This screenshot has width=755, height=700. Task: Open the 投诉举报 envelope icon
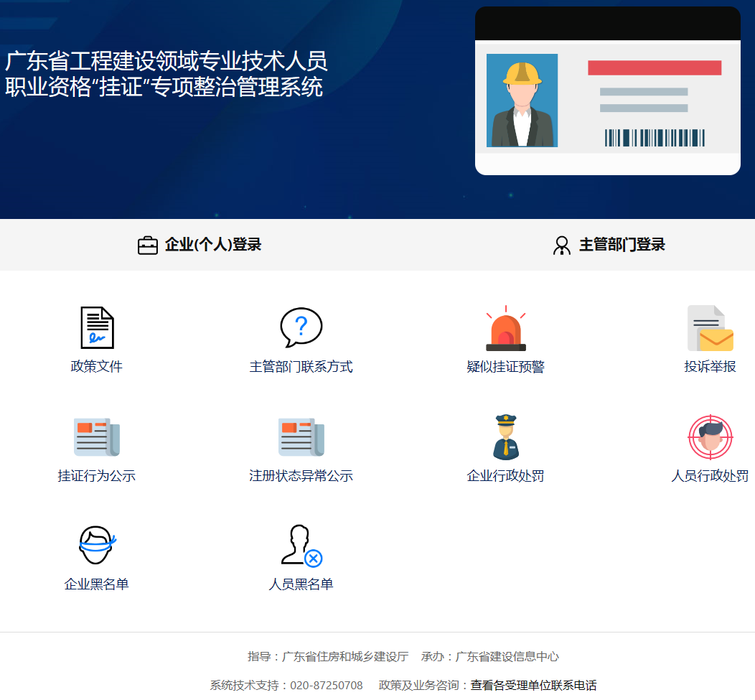(710, 329)
